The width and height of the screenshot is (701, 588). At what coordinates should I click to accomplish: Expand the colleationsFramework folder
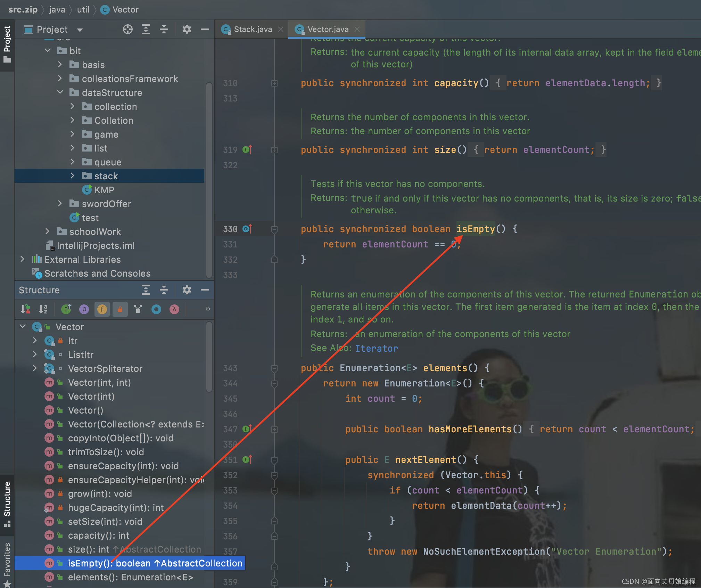tap(60, 79)
